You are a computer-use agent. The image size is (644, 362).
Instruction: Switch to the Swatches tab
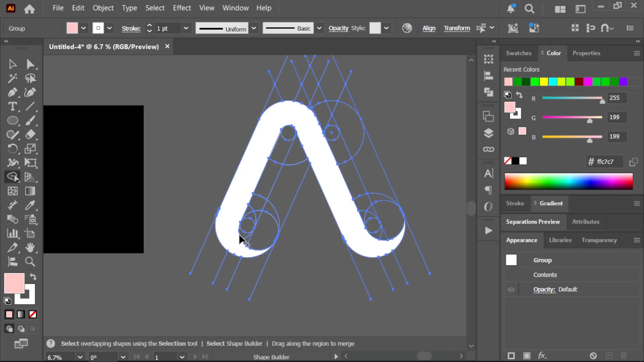[519, 53]
